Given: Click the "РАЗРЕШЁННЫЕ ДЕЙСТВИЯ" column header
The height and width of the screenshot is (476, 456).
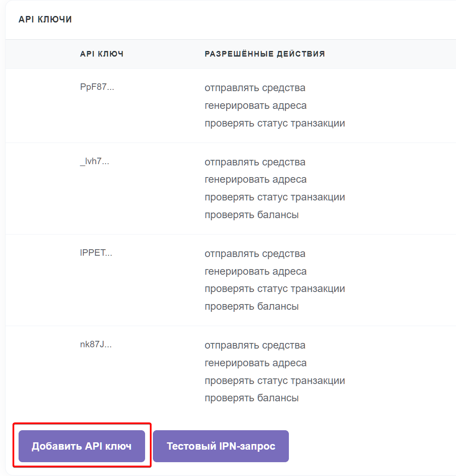Looking at the screenshot, I should tap(265, 54).
